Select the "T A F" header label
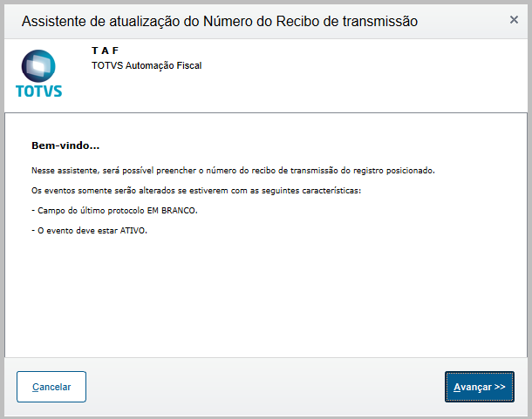 click(x=105, y=51)
